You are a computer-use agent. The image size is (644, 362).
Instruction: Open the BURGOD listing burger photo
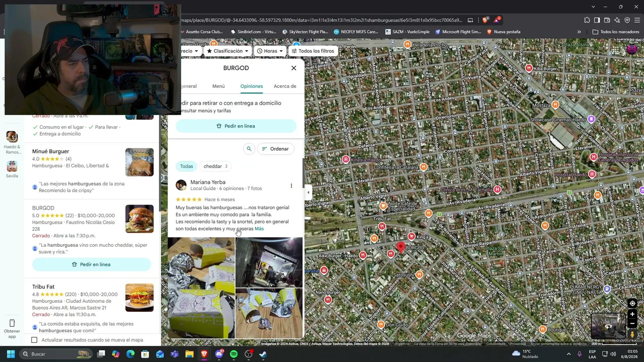pyautogui.click(x=139, y=219)
